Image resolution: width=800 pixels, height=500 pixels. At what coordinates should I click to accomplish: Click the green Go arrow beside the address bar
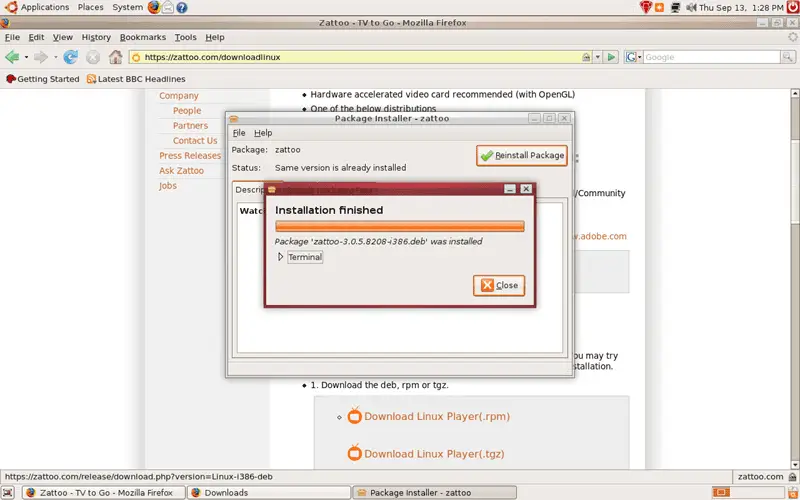tap(611, 57)
